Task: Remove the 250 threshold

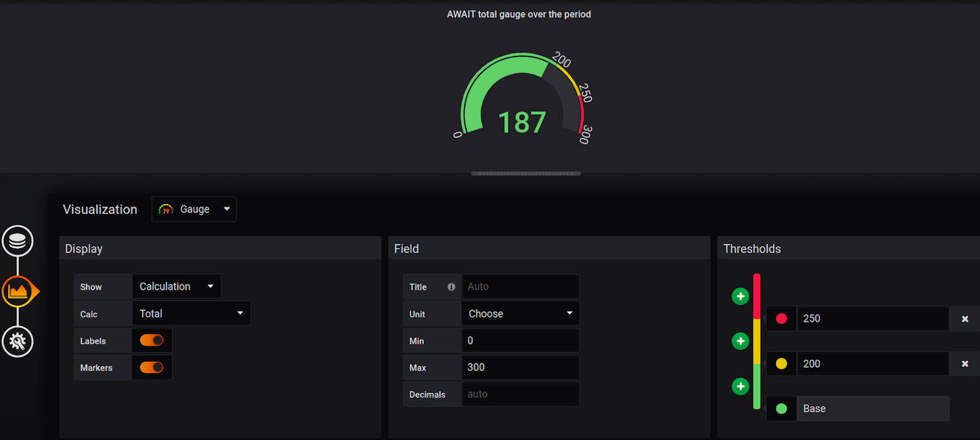Action: tap(965, 319)
